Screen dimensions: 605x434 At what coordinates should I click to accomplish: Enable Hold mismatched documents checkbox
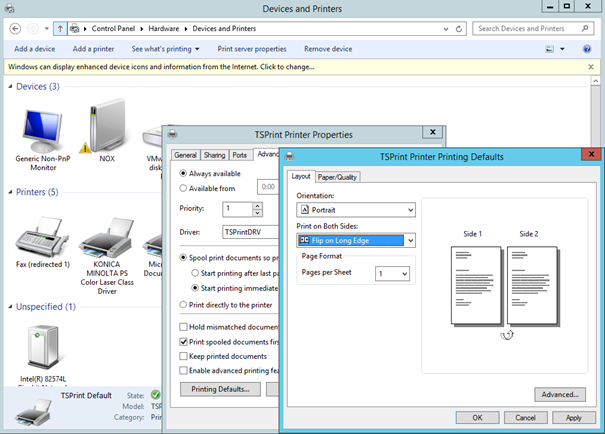click(x=183, y=327)
